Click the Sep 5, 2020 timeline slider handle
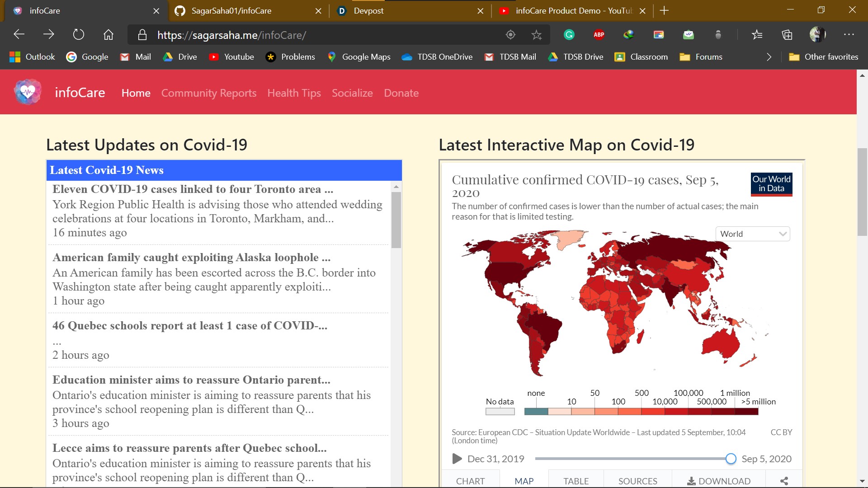The height and width of the screenshot is (488, 868). (731, 459)
